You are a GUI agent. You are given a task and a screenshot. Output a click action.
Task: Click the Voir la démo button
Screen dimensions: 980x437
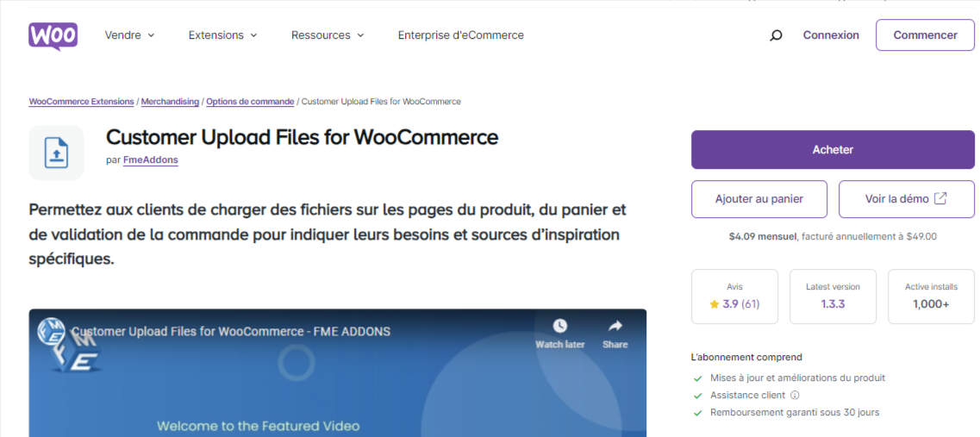tap(906, 199)
